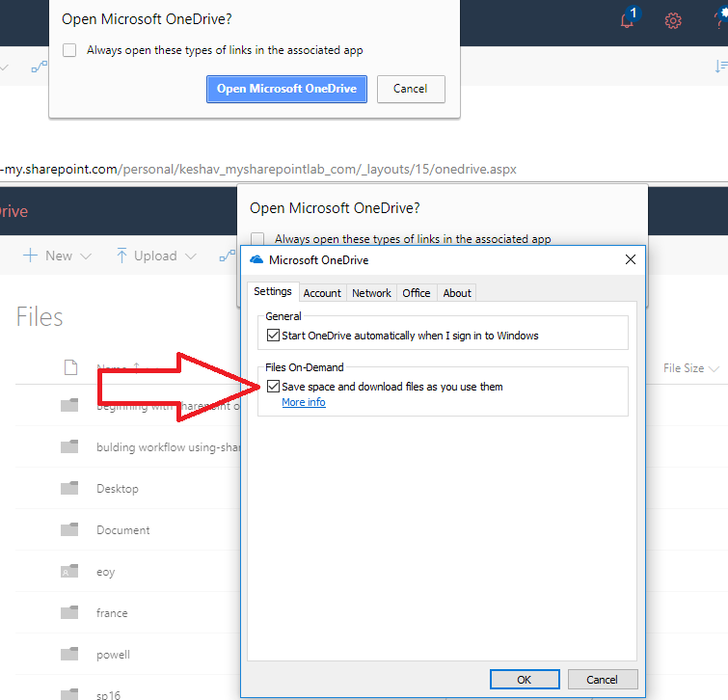Screen dimensions: 728x700
Task: Switch to the Network tab
Action: pyautogui.click(x=371, y=293)
